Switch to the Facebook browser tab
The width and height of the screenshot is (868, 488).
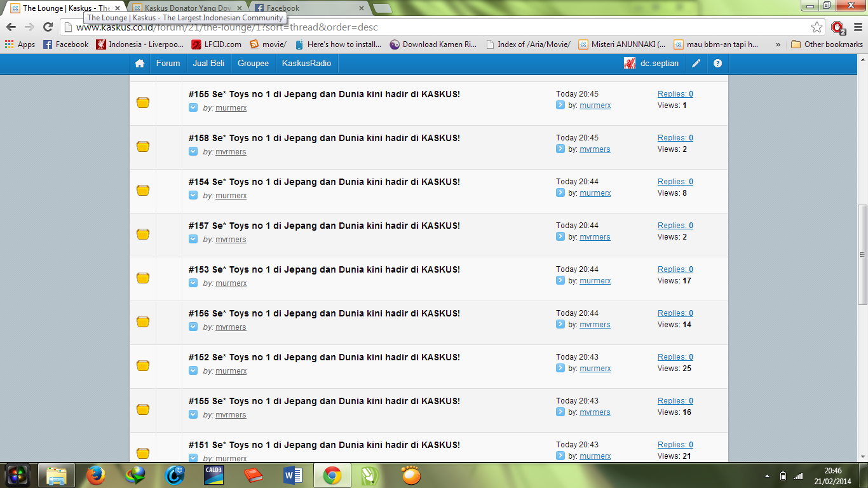(309, 8)
